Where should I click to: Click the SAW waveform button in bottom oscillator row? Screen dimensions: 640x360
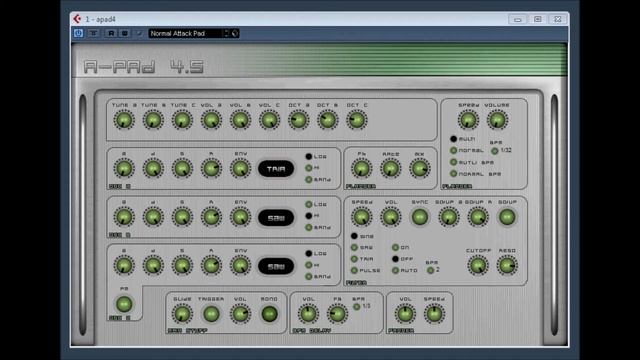pyautogui.click(x=276, y=266)
